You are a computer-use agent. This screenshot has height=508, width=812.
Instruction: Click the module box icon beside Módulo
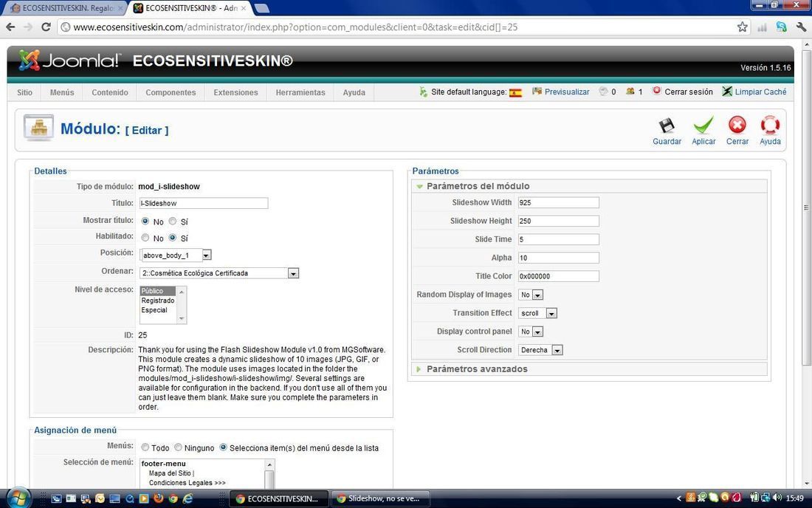pyautogui.click(x=39, y=128)
